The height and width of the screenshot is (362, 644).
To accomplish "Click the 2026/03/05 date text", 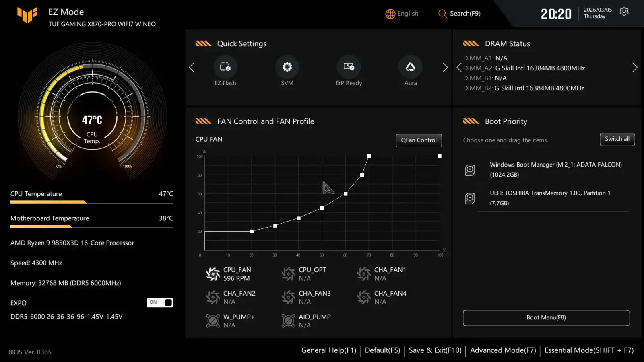I will [598, 10].
